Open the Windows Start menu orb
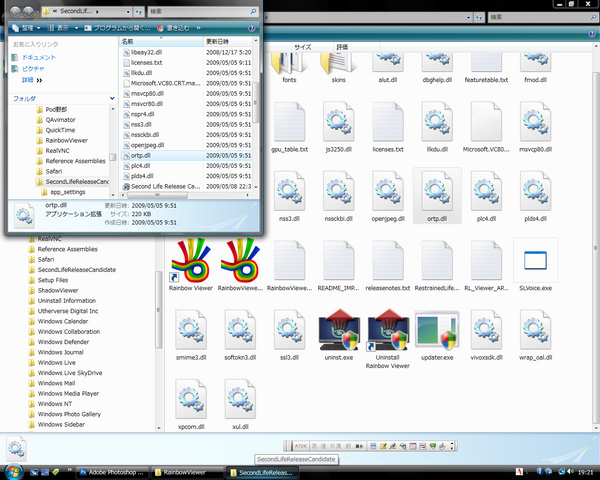This screenshot has height=480, width=600. click(13, 472)
